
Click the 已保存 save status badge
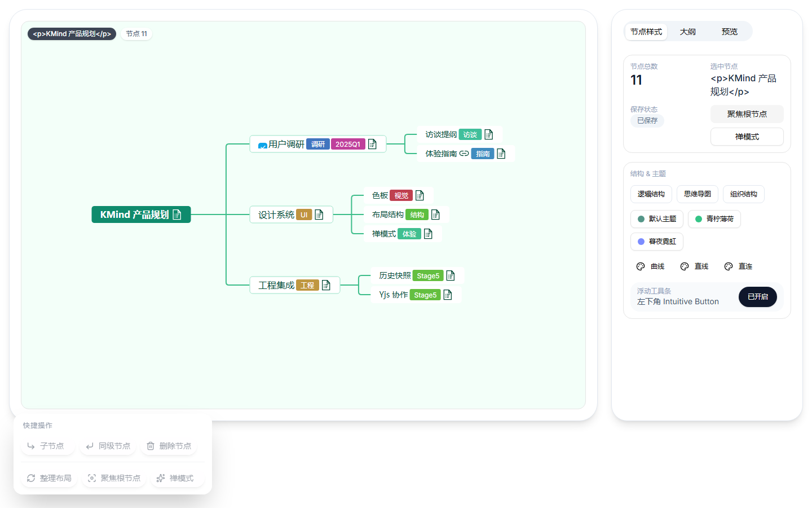647,121
